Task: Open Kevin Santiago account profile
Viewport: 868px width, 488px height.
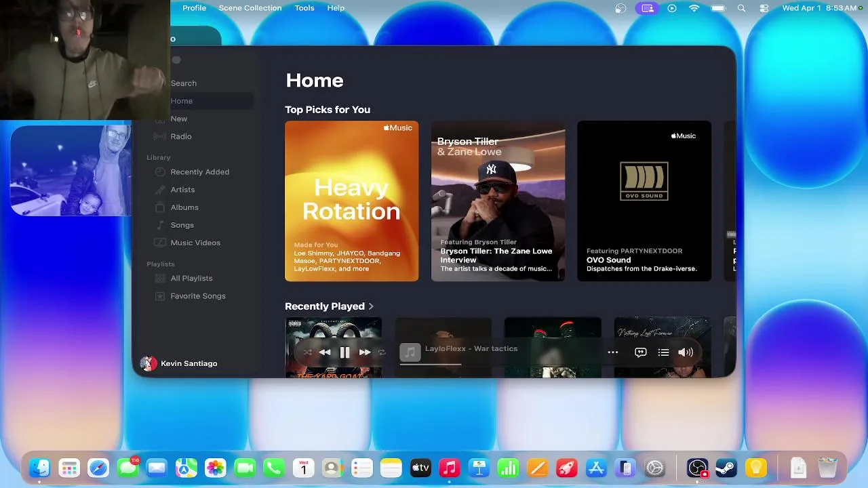Action: click(178, 364)
